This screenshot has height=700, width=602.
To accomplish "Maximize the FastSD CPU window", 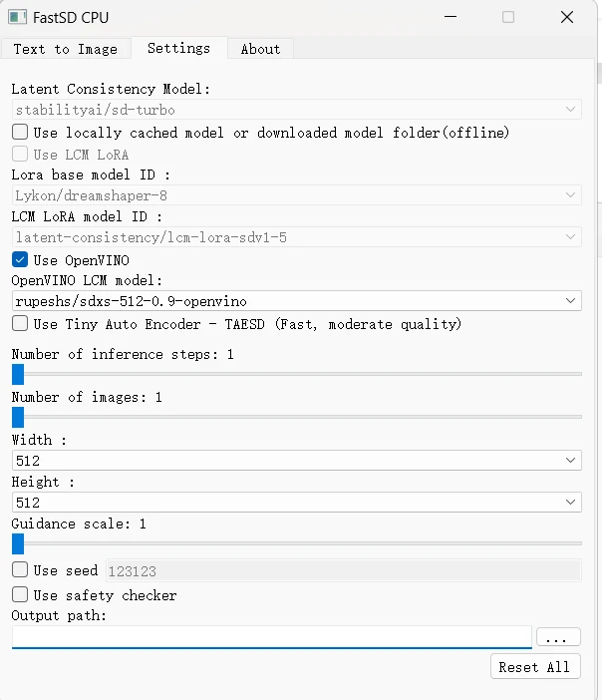I will point(508,17).
